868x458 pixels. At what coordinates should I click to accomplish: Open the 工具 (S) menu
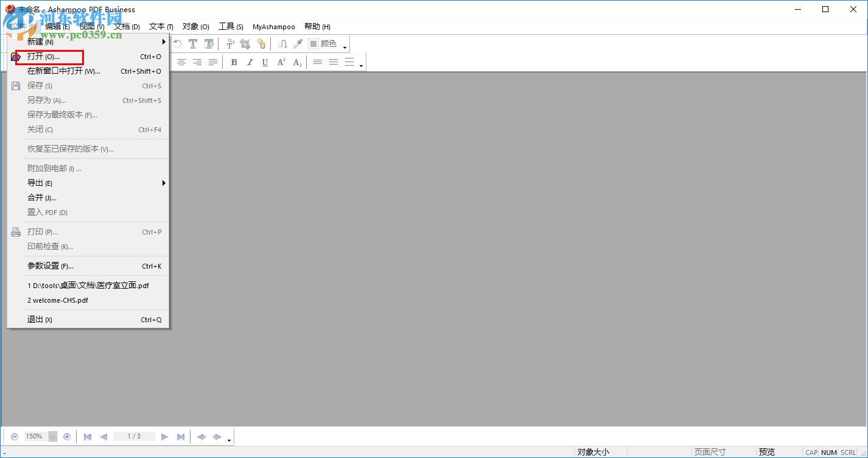point(231,27)
